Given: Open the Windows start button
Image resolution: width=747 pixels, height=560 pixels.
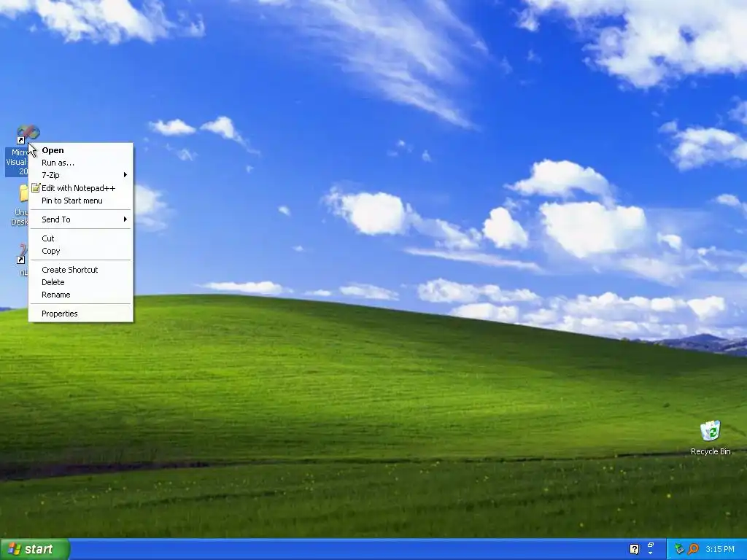Looking at the screenshot, I should [35, 549].
